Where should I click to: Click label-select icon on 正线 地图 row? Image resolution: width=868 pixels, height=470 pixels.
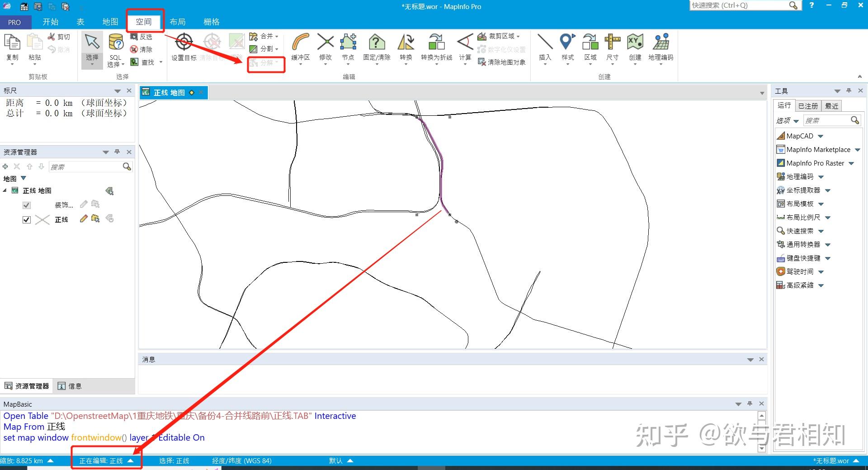tap(109, 191)
